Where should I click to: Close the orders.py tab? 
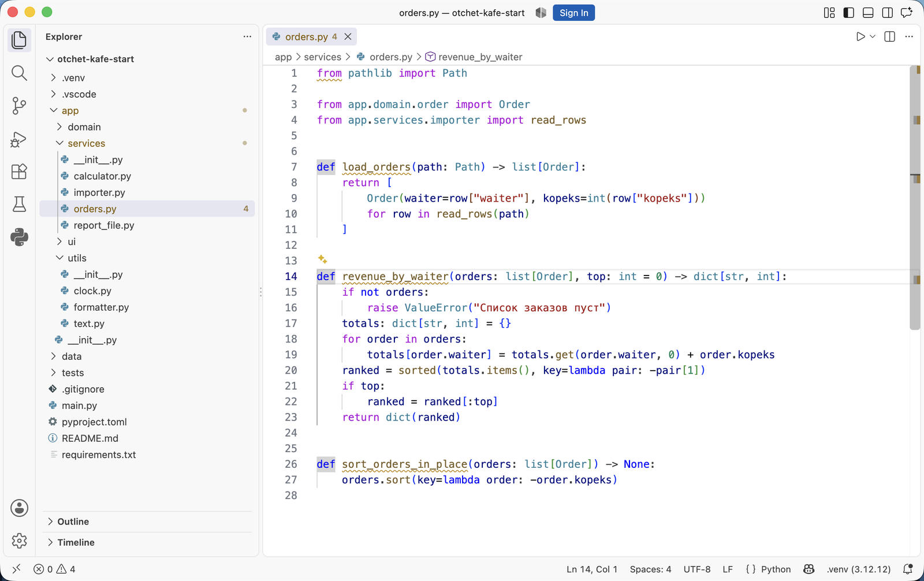(x=348, y=36)
